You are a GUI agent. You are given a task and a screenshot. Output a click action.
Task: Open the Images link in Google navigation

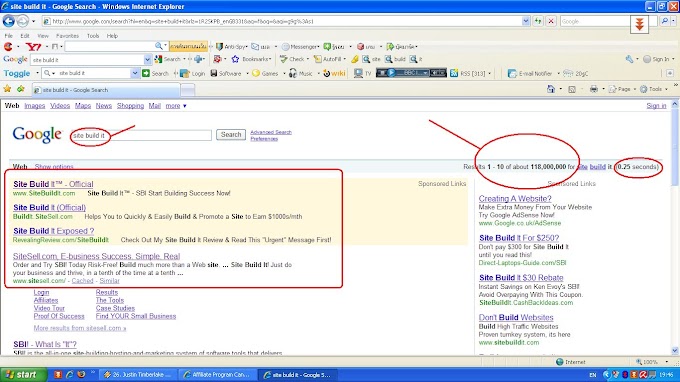coord(35,106)
